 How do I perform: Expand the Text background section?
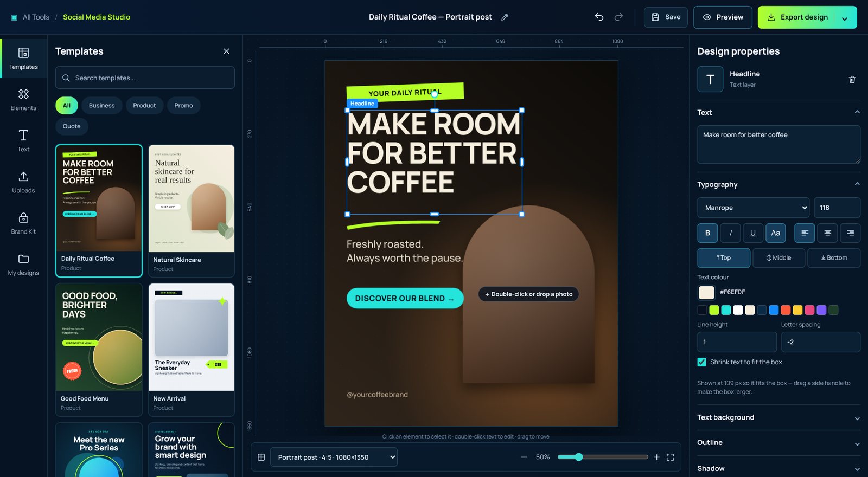pos(778,417)
